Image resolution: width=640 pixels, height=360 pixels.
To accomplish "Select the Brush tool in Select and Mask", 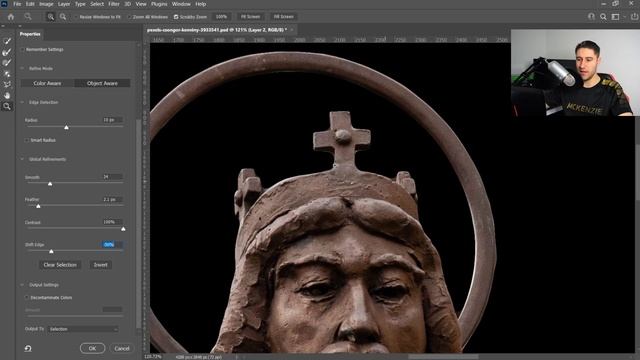I will point(7,63).
